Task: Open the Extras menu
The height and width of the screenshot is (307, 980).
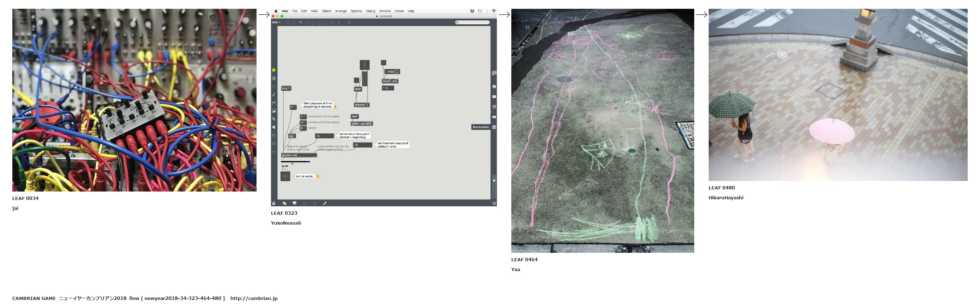Action: pos(399,11)
